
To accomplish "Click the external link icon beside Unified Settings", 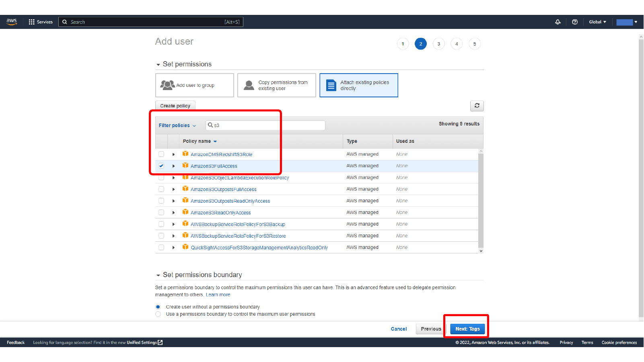I will tap(160, 343).
